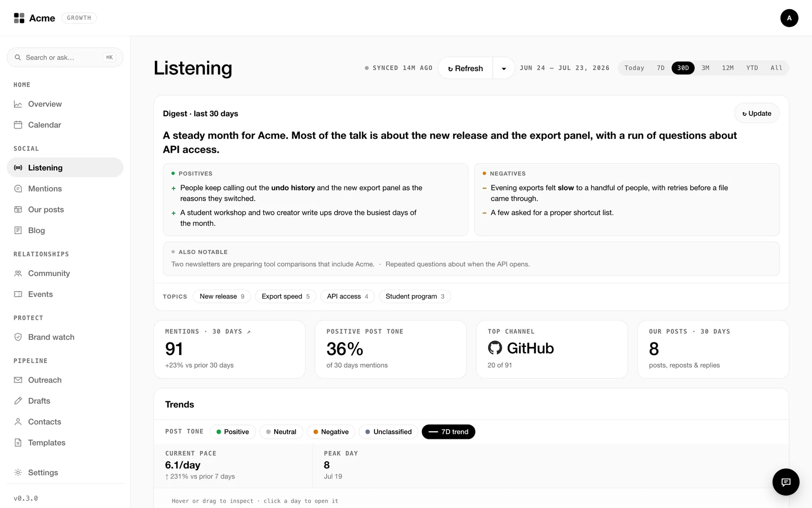This screenshot has width=812, height=508.
Task: Switch range to 3M
Action: tap(705, 68)
